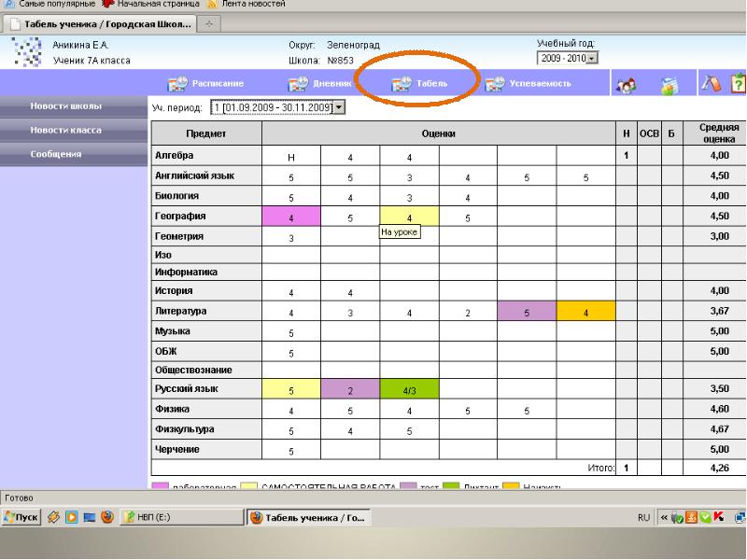Click the Дневник calendar icon
Image resolution: width=747 pixels, height=560 pixels.
click(298, 84)
